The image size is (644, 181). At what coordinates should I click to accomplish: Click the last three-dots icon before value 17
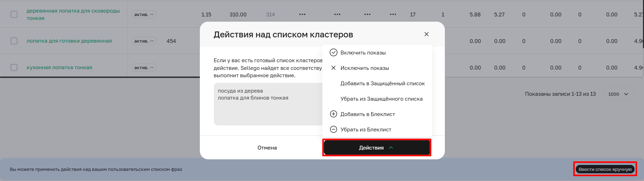[393, 15]
